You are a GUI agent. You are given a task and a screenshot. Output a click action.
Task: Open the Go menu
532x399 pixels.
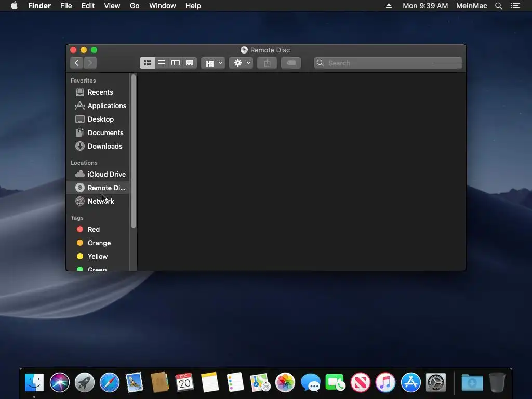(135, 6)
